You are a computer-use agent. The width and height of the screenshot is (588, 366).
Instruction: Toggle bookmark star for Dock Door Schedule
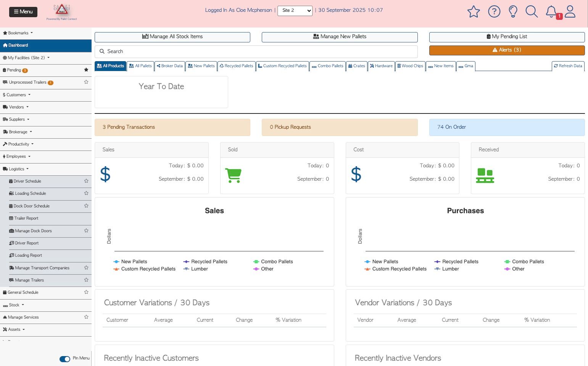[x=86, y=206]
